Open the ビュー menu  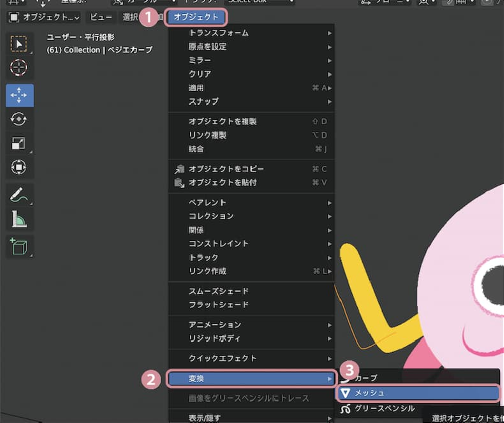(x=101, y=17)
